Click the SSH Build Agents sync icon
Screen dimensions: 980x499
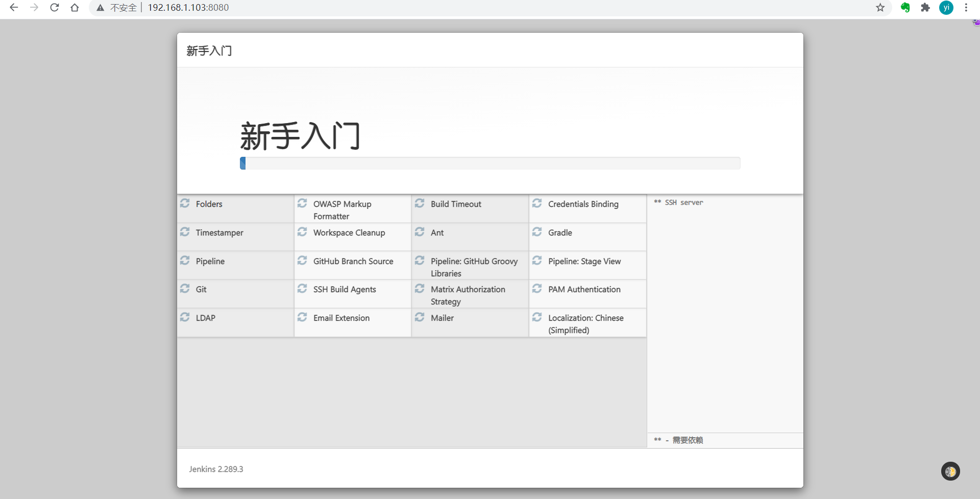(x=302, y=289)
